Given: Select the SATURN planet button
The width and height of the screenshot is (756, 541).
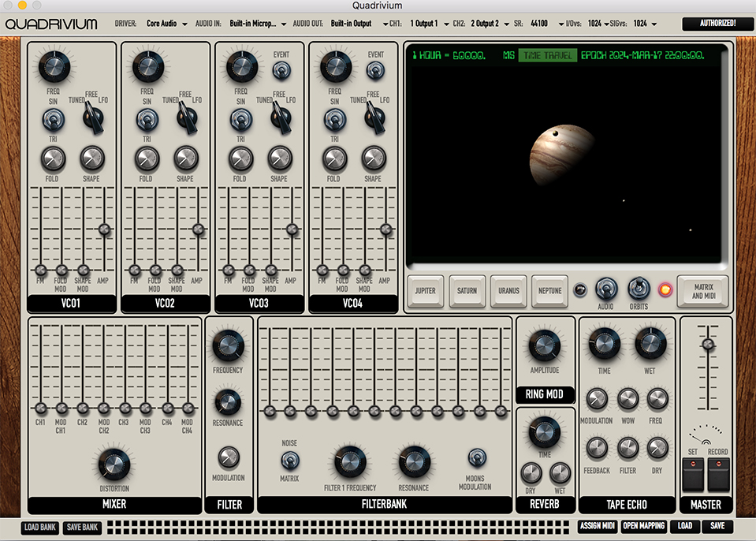Looking at the screenshot, I should tap(467, 291).
